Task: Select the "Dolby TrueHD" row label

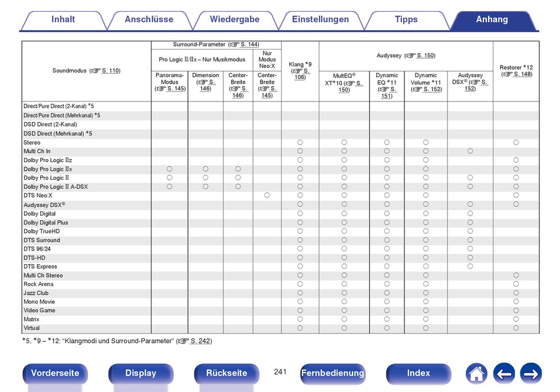Action: (42, 231)
